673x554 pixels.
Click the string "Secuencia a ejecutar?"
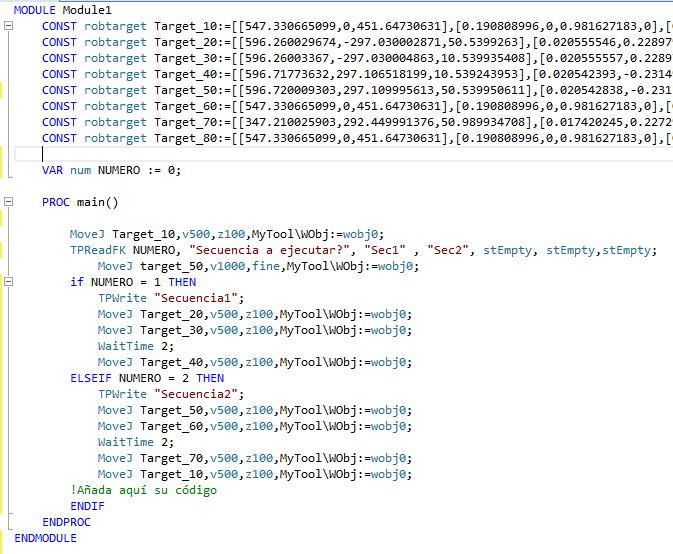269,250
